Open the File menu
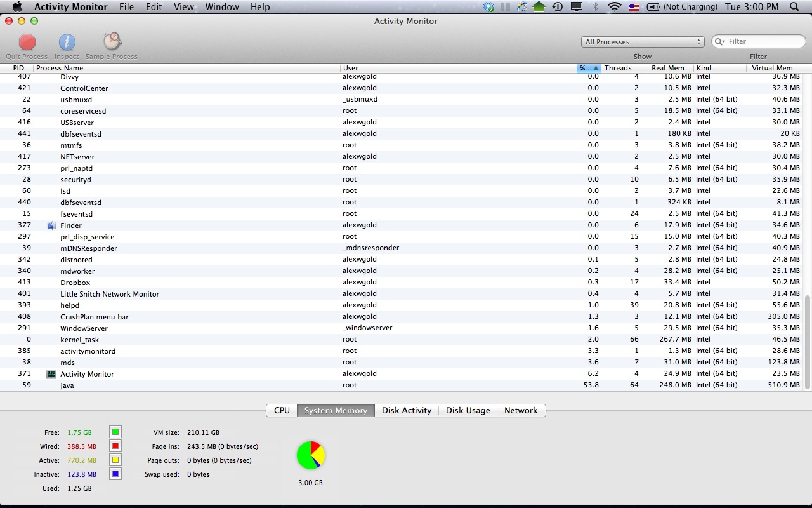This screenshot has height=508, width=812. pos(126,7)
